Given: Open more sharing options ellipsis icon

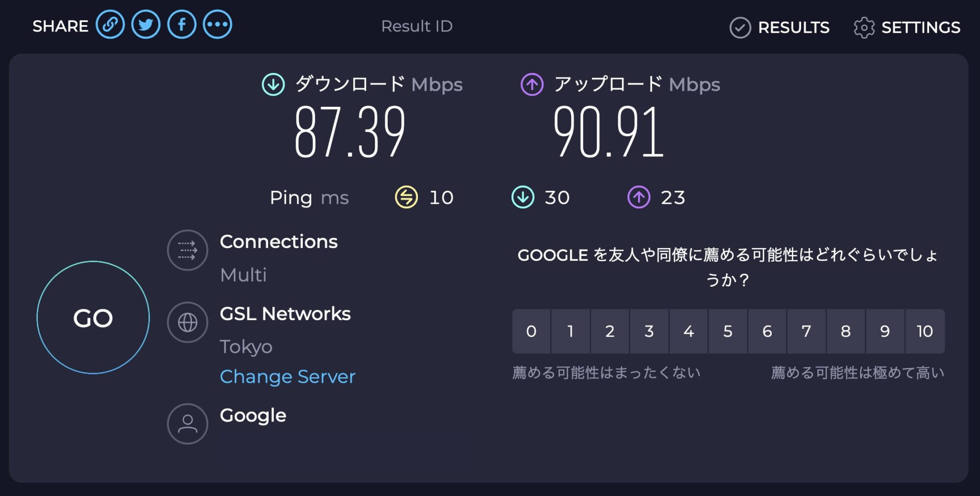Looking at the screenshot, I should [x=217, y=24].
